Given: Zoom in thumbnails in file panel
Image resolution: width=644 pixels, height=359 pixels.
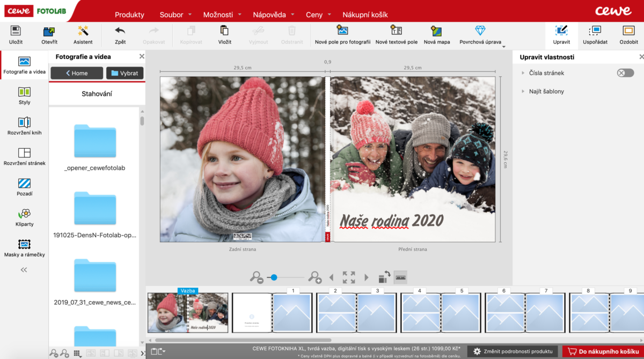Looking at the screenshot, I should [64, 353].
